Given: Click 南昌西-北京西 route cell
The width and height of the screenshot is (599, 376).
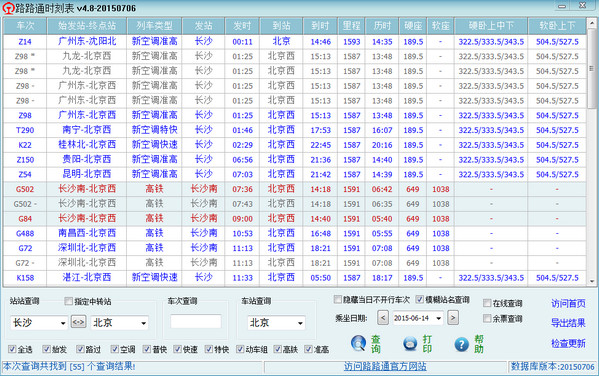Looking at the screenshot, I should [x=87, y=233].
